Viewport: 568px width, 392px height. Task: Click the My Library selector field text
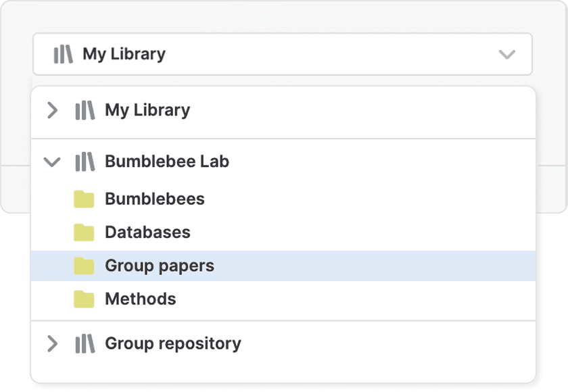pos(124,54)
